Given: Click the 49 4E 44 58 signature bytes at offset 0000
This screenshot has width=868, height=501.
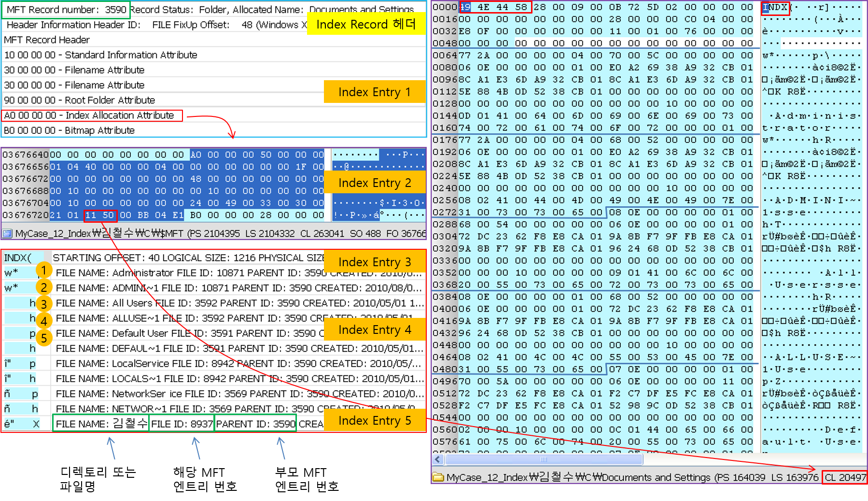Looking at the screenshot, I should click(x=495, y=7).
